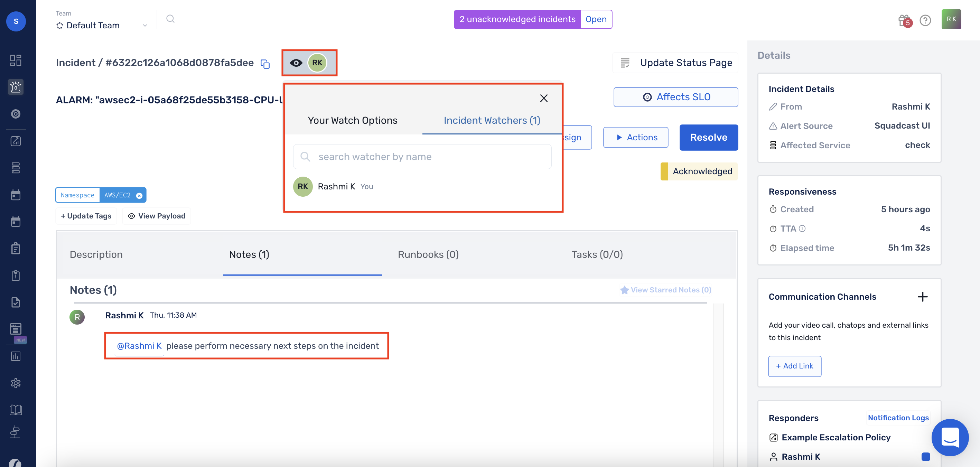980x467 pixels.
Task: Open the Analytics chart icon in sidebar
Action: point(16,141)
